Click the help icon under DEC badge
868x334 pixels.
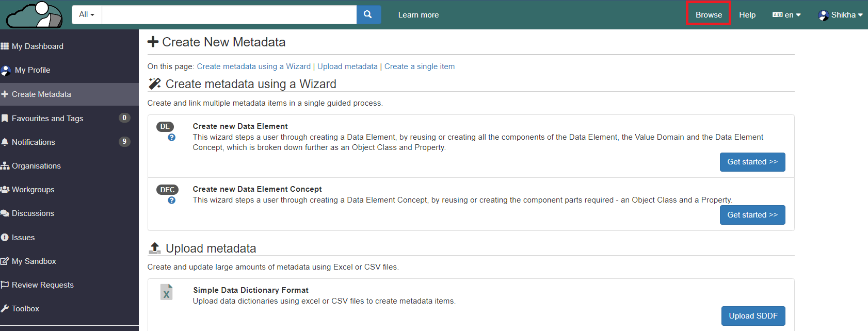click(172, 201)
